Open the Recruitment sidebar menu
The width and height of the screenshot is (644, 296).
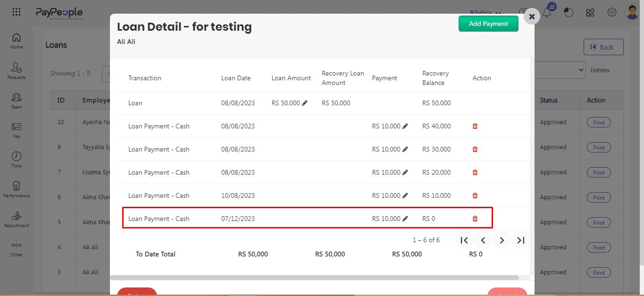17,219
